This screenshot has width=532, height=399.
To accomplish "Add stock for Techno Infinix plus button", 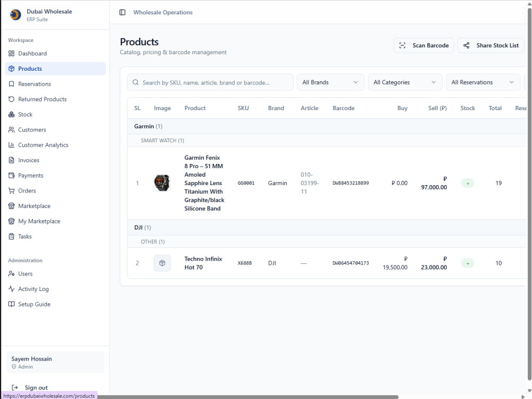I will (468, 263).
